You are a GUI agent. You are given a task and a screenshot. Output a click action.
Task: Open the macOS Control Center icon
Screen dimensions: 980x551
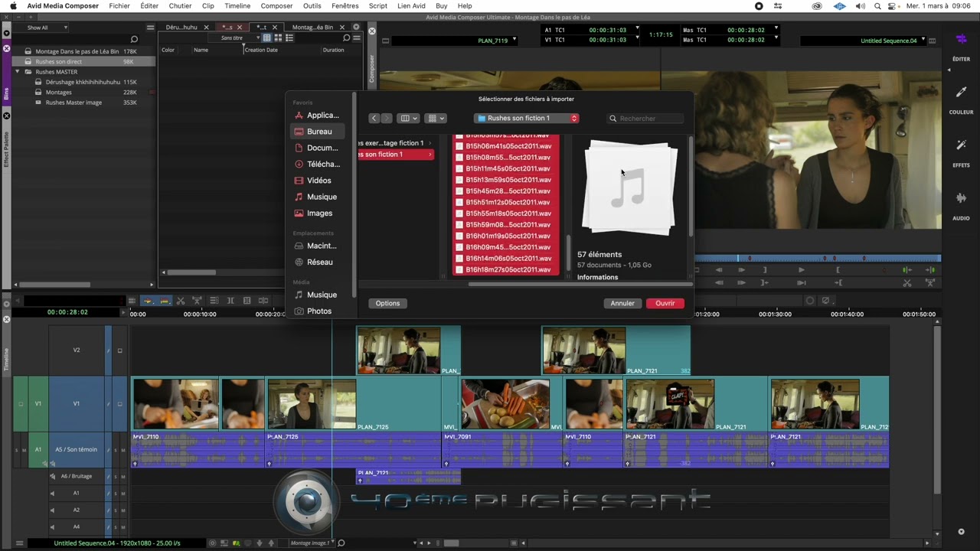point(893,5)
